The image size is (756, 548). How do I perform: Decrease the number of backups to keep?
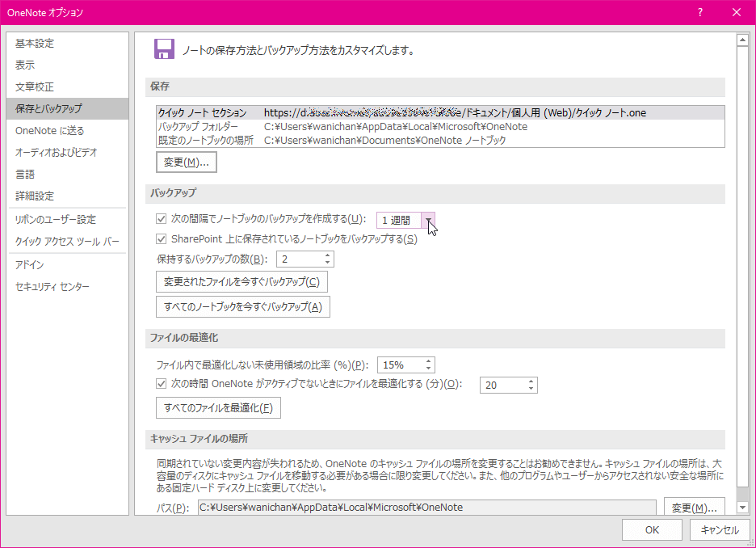point(328,263)
